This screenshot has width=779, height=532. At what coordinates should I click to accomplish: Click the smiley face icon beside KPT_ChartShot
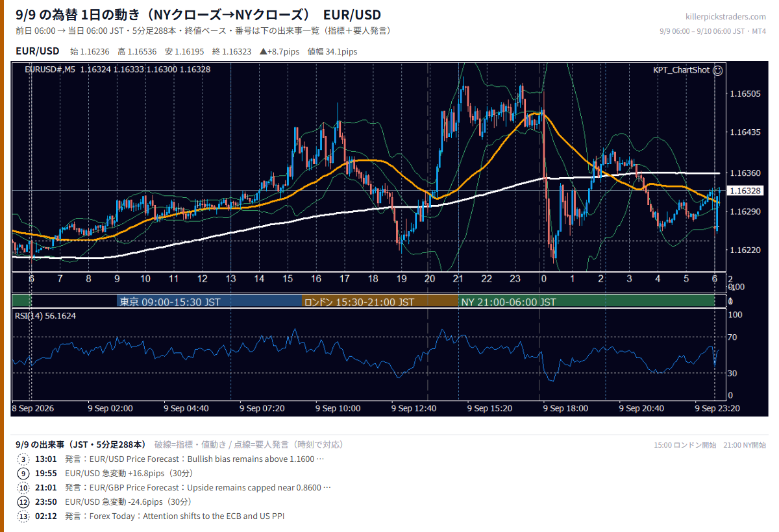click(x=717, y=70)
